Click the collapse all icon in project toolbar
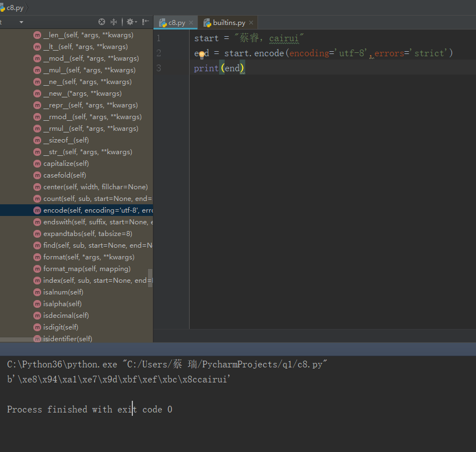 (x=113, y=22)
